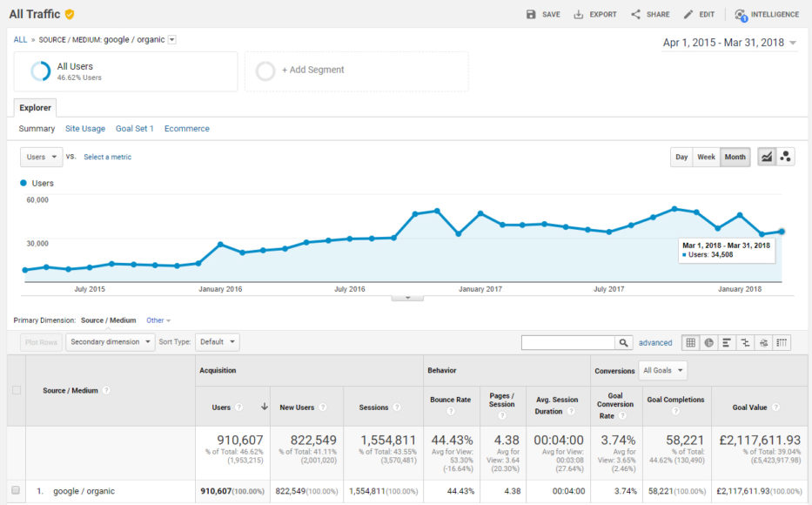Click the March 2018 data point on chart
Image resolution: width=812 pixels, height=505 pixels.
[782, 231]
